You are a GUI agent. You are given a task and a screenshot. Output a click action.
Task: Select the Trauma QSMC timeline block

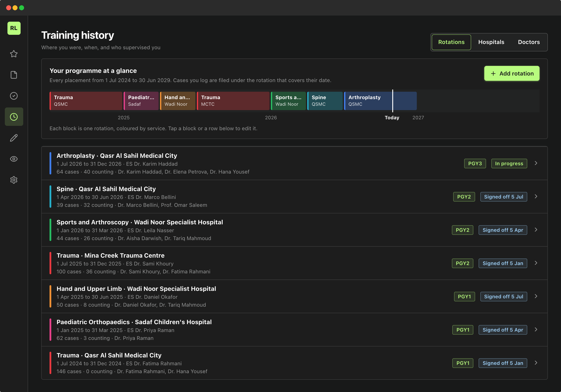coord(86,101)
